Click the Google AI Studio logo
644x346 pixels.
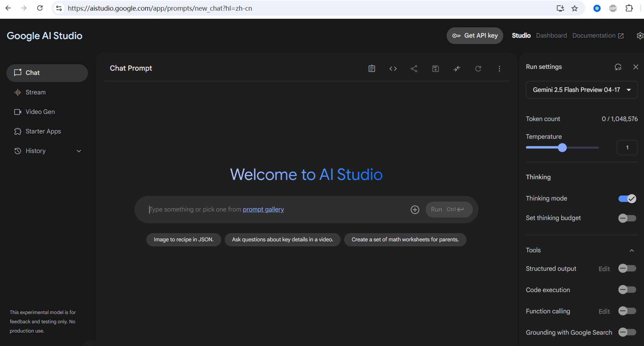[x=45, y=36]
